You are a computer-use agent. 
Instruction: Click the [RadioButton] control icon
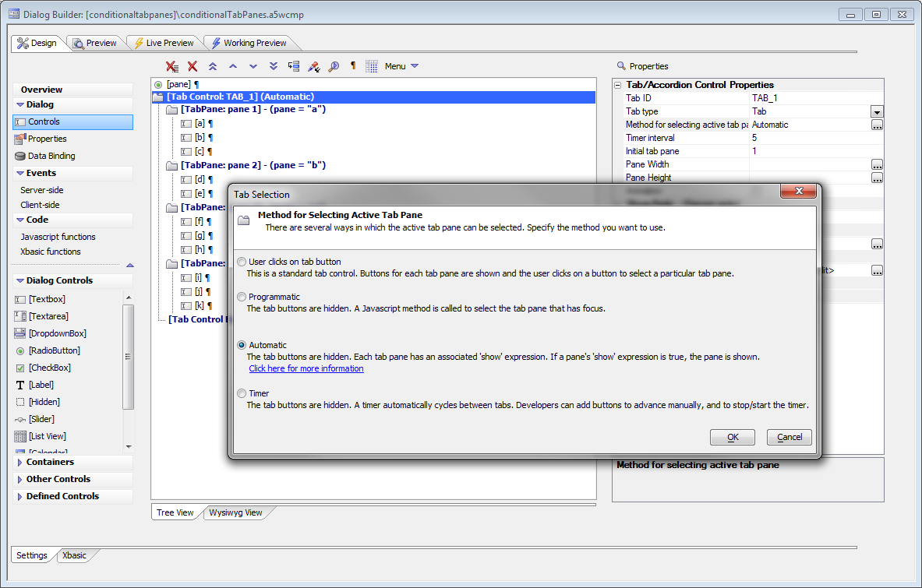coord(20,350)
